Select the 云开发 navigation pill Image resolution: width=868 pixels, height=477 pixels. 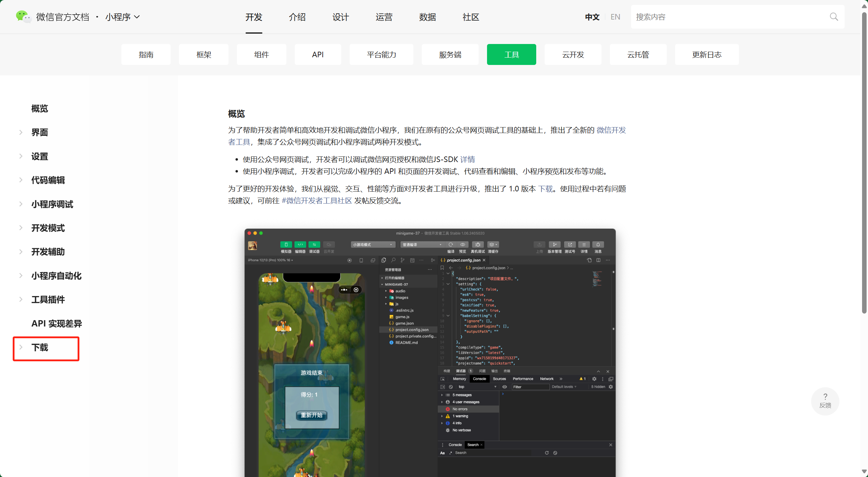tap(573, 54)
